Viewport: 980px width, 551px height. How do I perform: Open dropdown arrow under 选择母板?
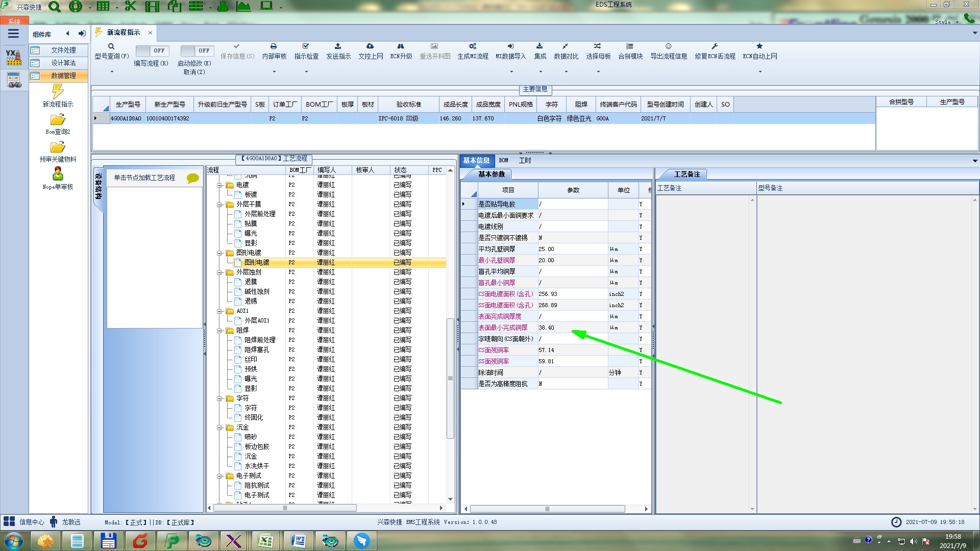[x=598, y=72]
